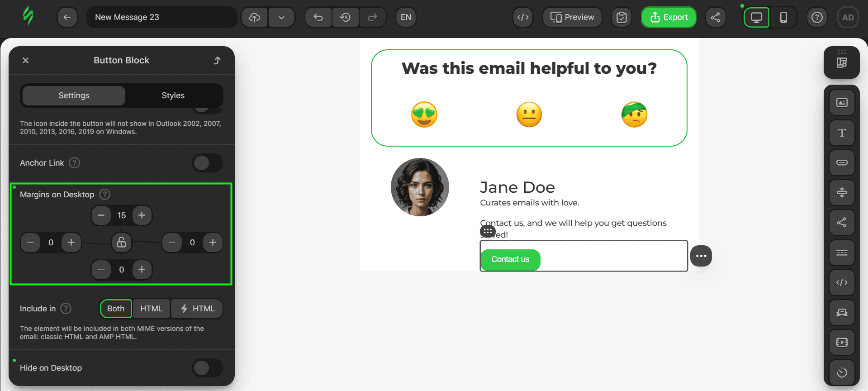Click the undo arrow icon
The height and width of the screenshot is (391, 868).
tap(318, 17)
